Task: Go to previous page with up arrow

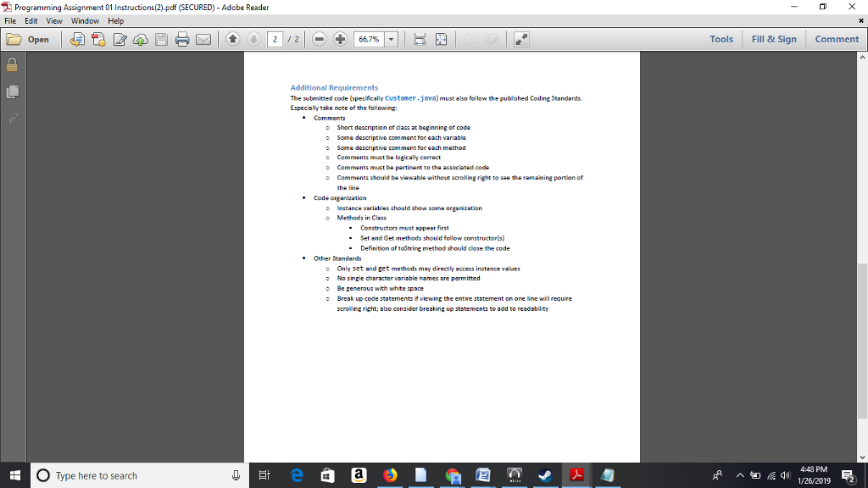Action: point(232,39)
